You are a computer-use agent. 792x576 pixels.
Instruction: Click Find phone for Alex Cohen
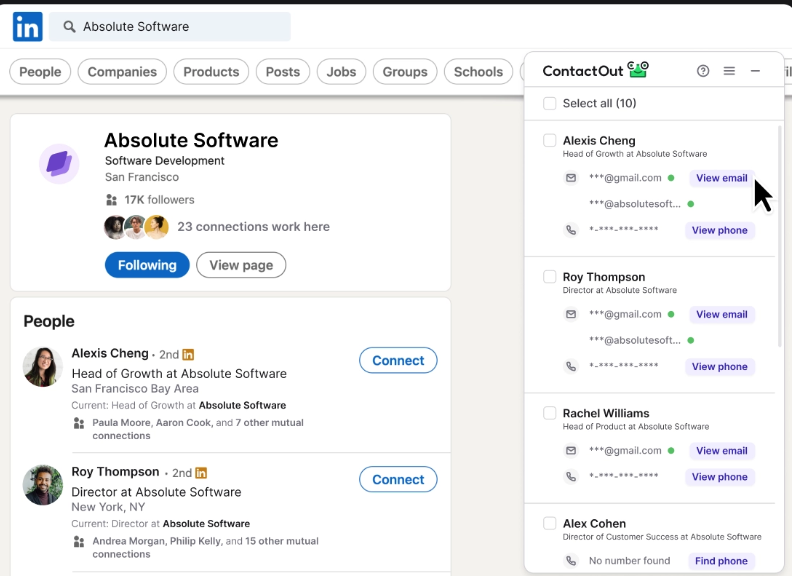coord(721,561)
